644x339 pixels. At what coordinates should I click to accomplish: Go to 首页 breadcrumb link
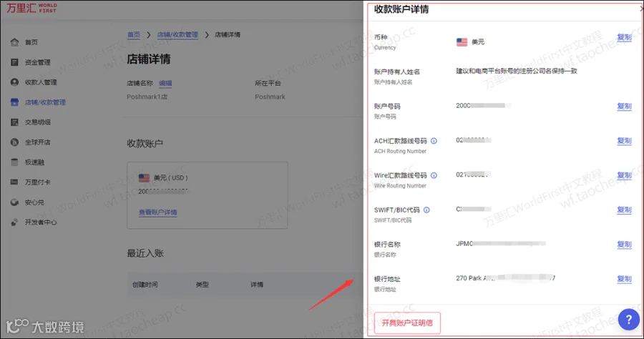(134, 34)
